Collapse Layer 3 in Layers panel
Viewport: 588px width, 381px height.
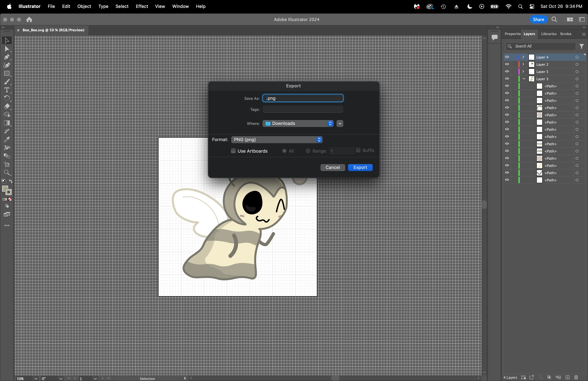(524, 79)
